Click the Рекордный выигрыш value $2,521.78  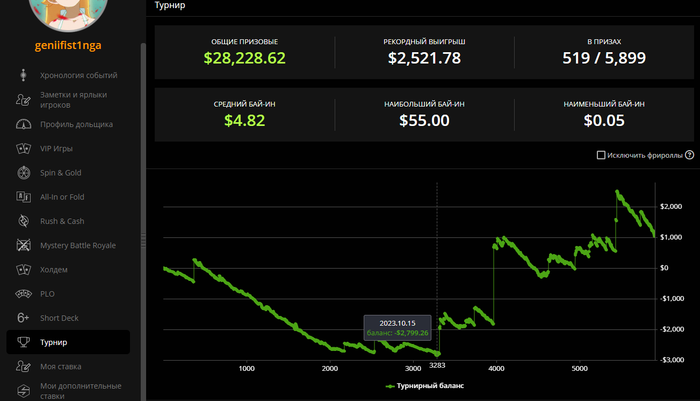pyautogui.click(x=424, y=58)
